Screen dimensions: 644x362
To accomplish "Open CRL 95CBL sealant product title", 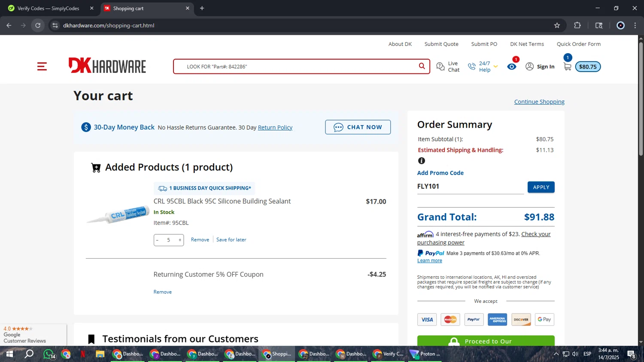I will point(222,201).
